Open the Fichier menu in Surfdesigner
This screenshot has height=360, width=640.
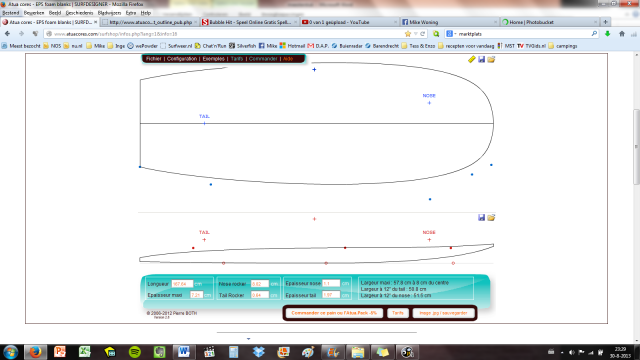coord(153,59)
